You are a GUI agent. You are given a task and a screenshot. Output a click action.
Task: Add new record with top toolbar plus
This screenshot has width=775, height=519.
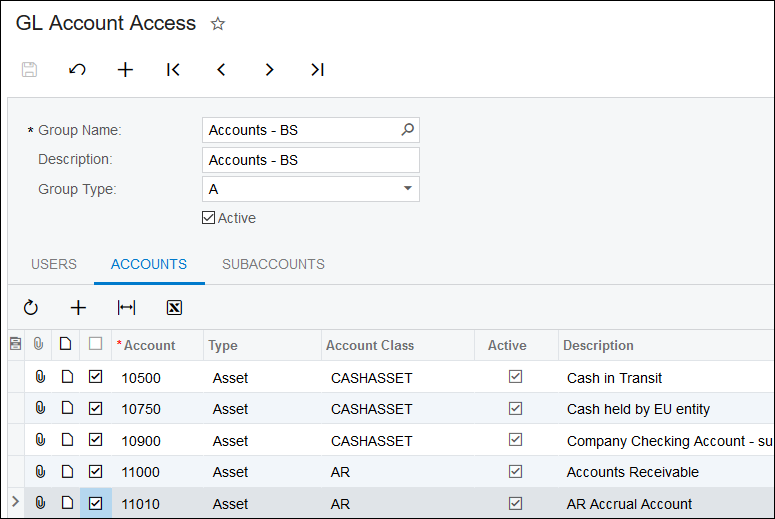pyautogui.click(x=125, y=70)
